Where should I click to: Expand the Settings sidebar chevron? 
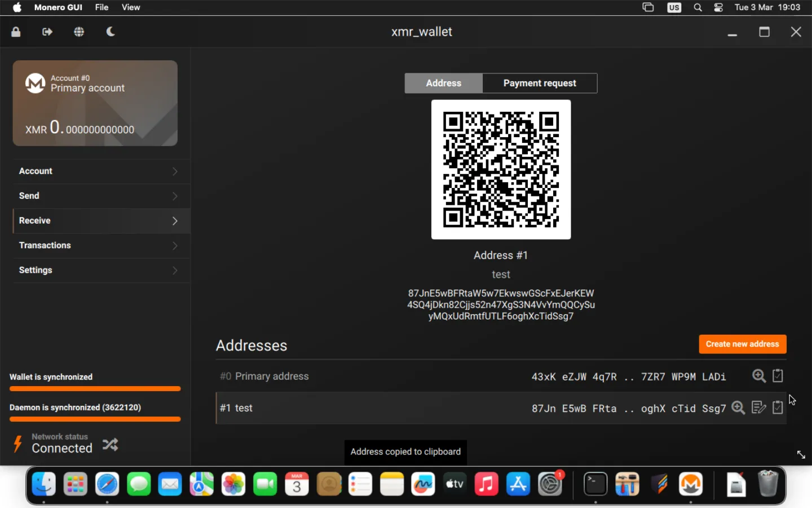click(175, 271)
